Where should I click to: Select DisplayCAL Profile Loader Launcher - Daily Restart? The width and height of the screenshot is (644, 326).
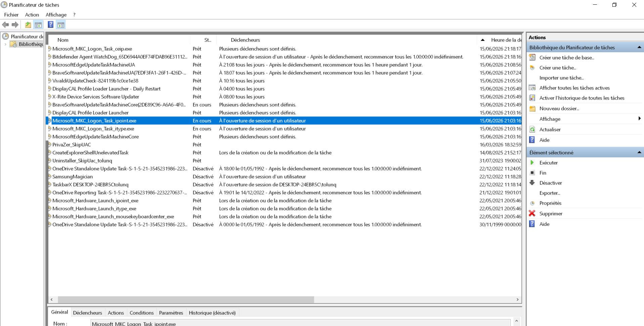point(285,89)
